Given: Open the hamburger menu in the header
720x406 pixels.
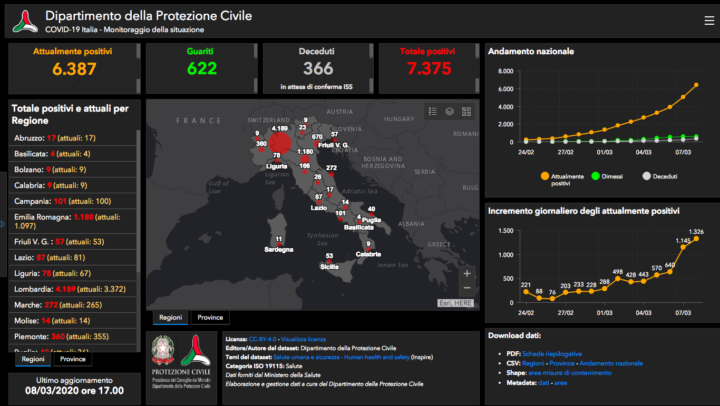Looking at the screenshot, I should pos(709,21).
